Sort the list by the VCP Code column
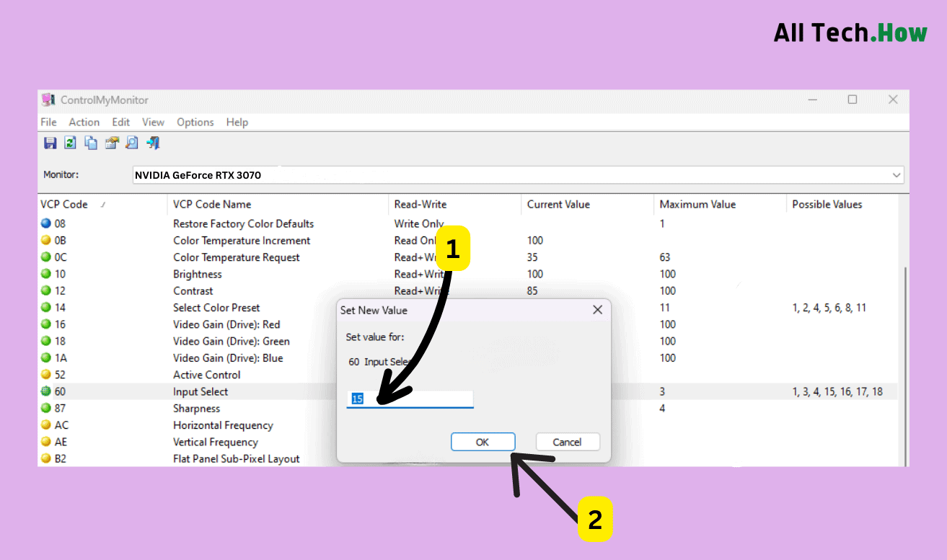Image resolution: width=947 pixels, height=560 pixels. pyautogui.click(x=63, y=204)
